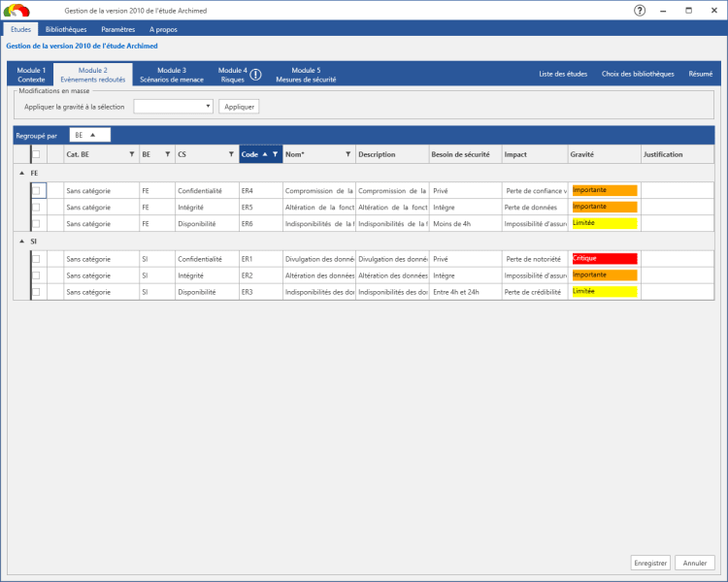This screenshot has width=728, height=582.
Task: Tick the checkbox for row ER4
Action: (36, 191)
